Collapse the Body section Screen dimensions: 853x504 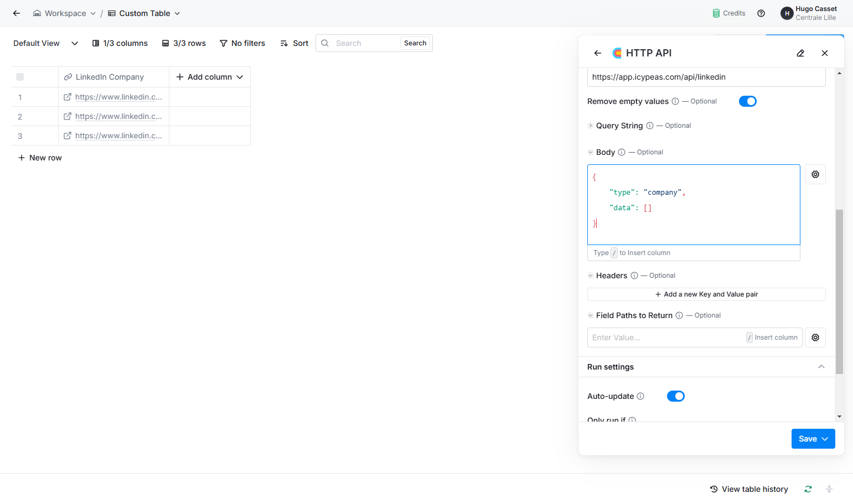[x=591, y=152]
